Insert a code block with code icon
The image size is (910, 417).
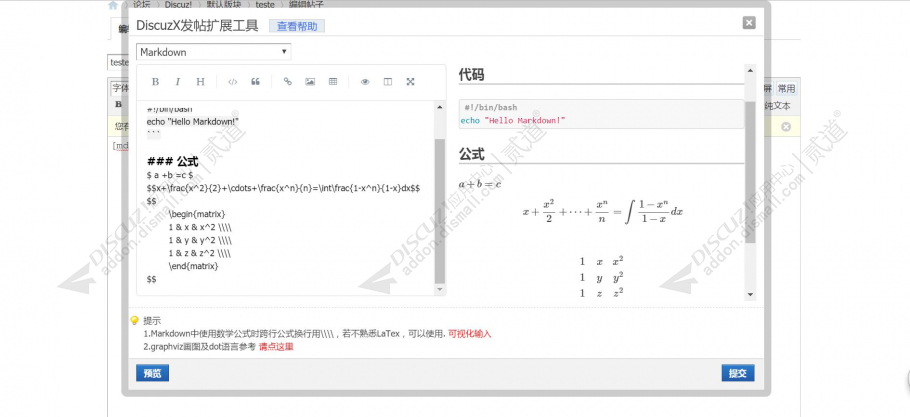[233, 82]
